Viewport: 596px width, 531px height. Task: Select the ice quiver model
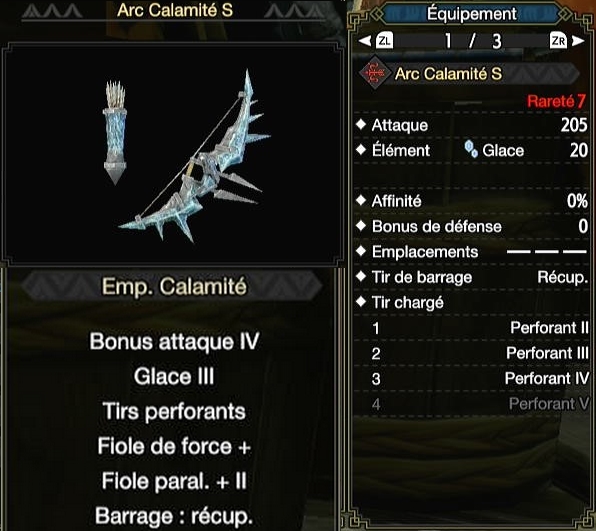click(x=115, y=132)
